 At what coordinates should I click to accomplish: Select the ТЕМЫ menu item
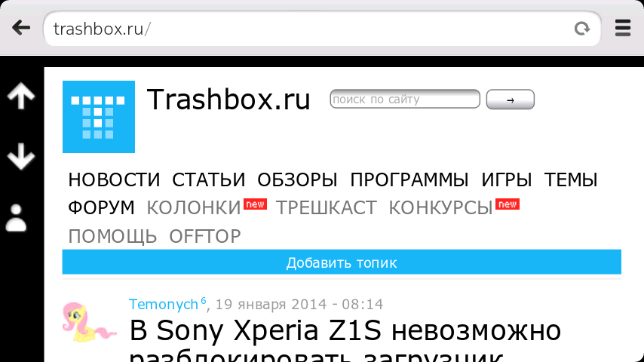571,180
